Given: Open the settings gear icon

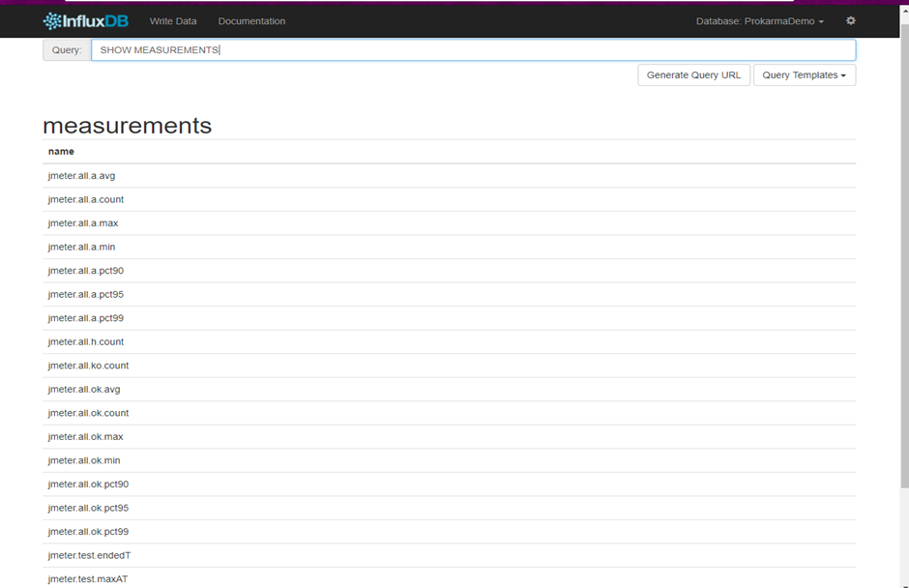Looking at the screenshot, I should pos(850,21).
